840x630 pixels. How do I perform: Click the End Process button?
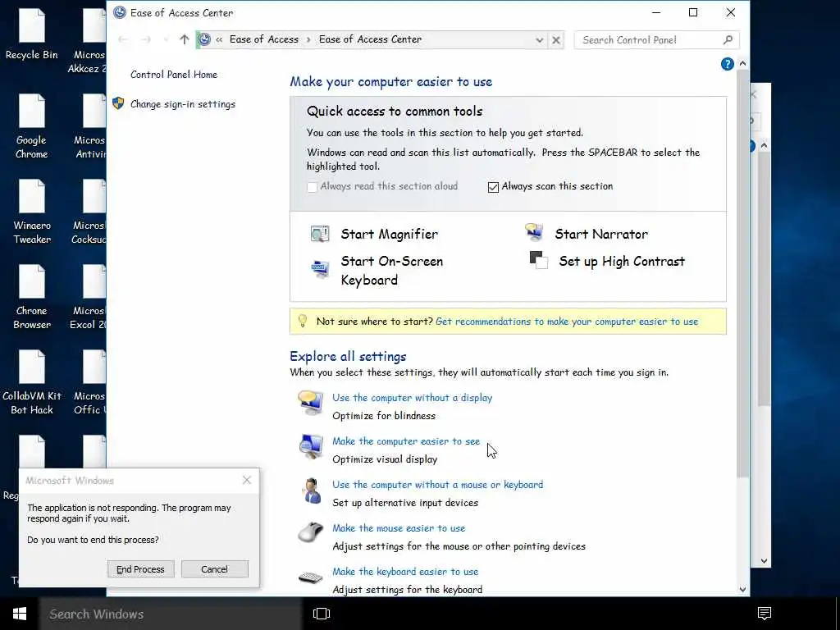click(x=141, y=569)
